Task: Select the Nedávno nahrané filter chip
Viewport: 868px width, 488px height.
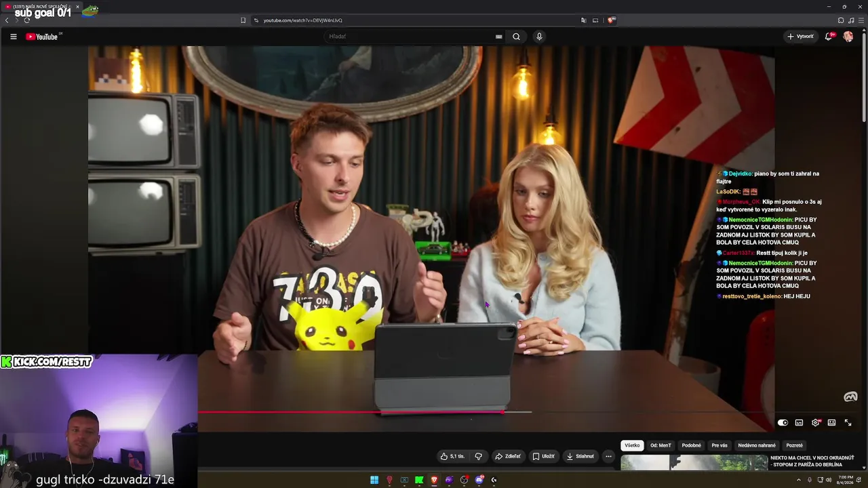Action: 757,445
